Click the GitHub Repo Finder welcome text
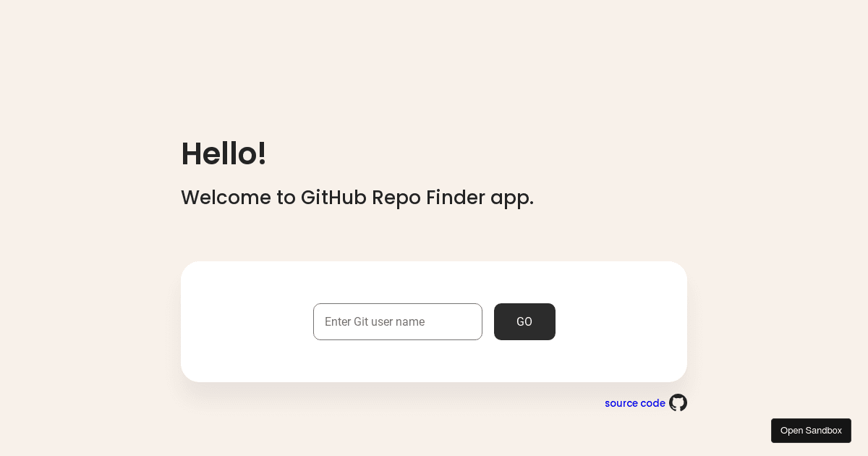 click(357, 198)
